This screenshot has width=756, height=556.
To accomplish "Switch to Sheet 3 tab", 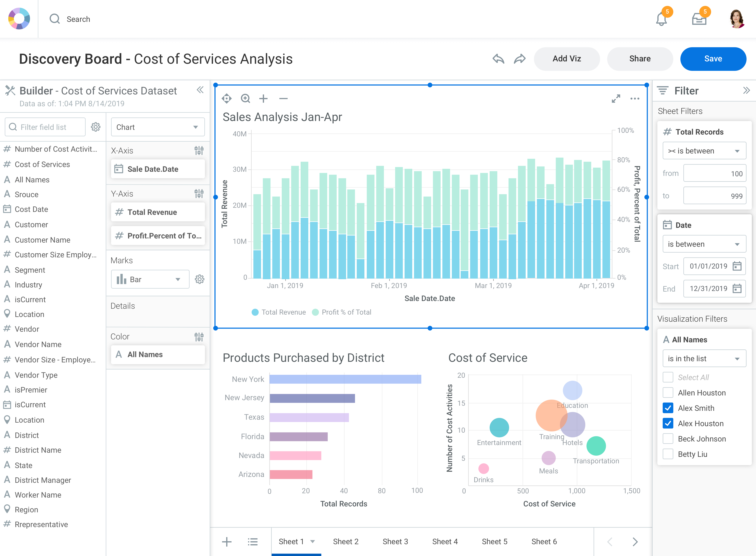I will [x=395, y=541].
